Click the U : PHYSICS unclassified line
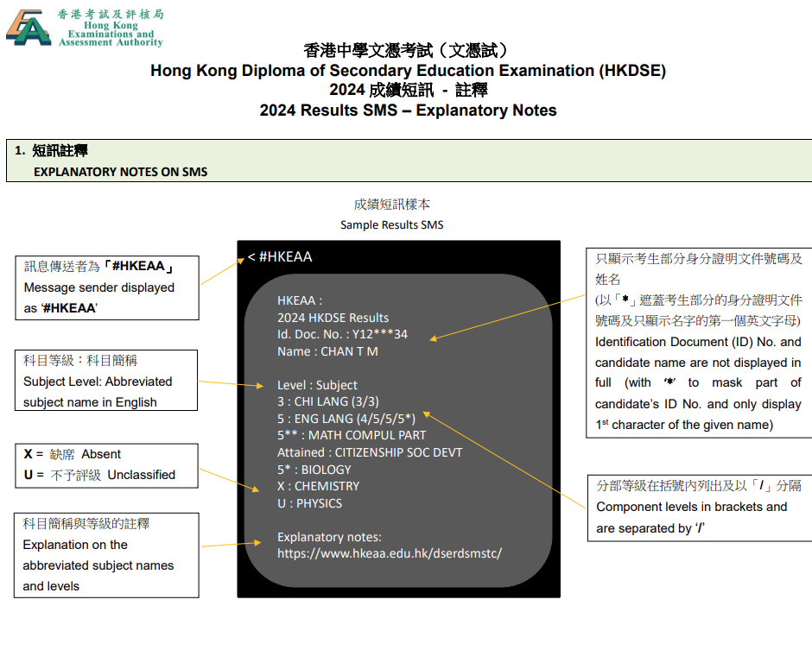The width and height of the screenshot is (812, 650). pos(308,502)
